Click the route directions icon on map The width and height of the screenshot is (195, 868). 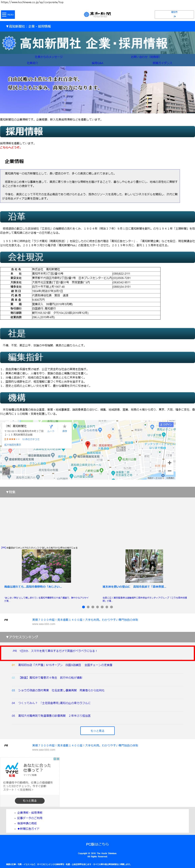(x=51, y=428)
